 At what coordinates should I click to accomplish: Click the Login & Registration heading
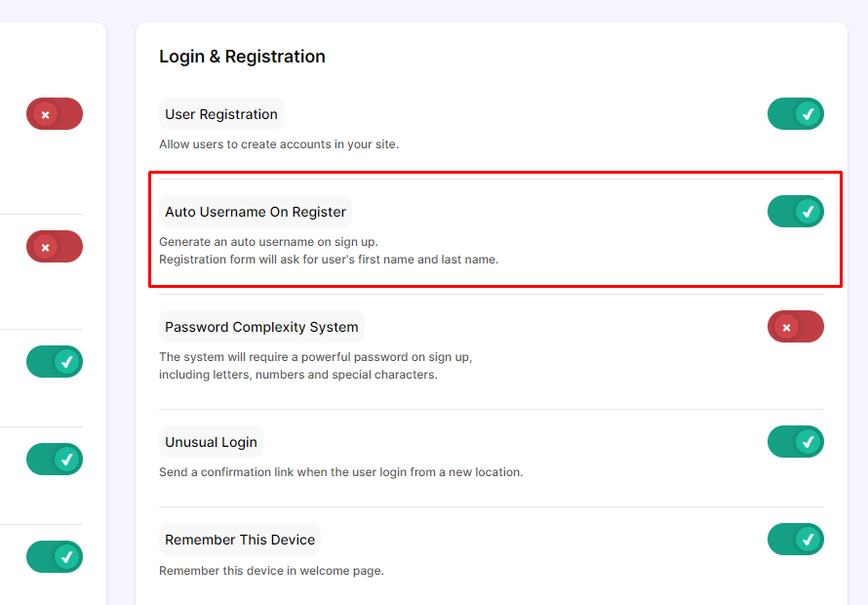tap(242, 57)
